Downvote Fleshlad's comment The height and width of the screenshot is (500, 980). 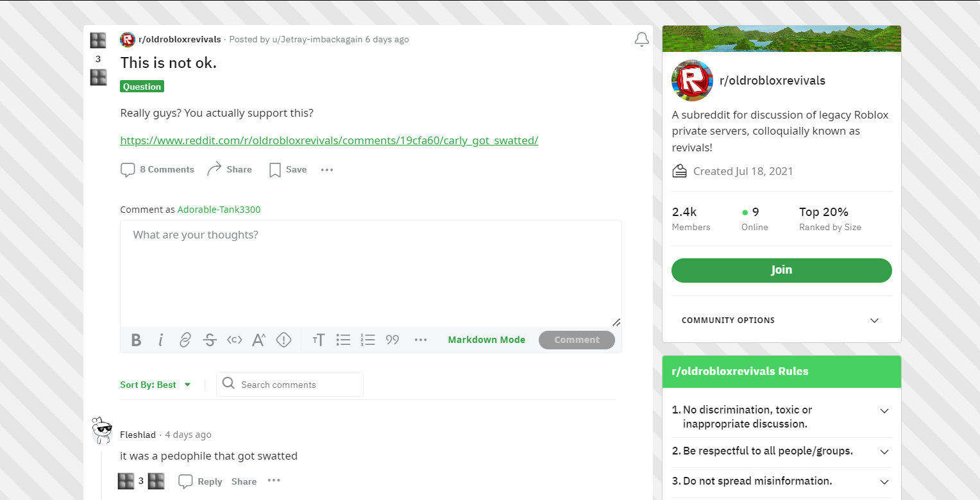click(156, 481)
